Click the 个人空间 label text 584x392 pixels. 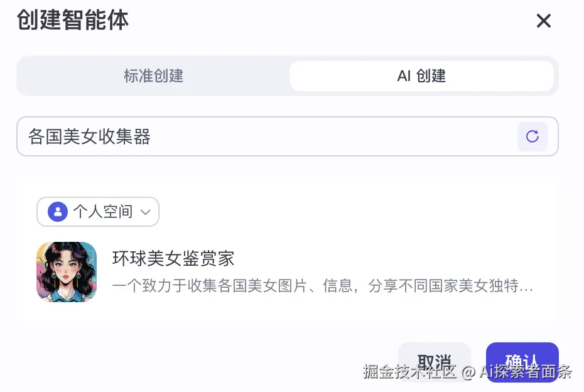pos(103,212)
